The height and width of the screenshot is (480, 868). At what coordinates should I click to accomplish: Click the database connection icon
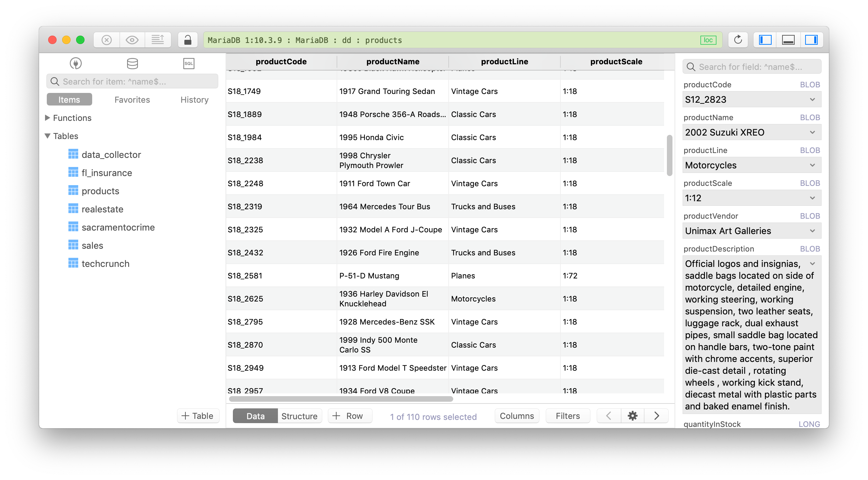pos(75,63)
